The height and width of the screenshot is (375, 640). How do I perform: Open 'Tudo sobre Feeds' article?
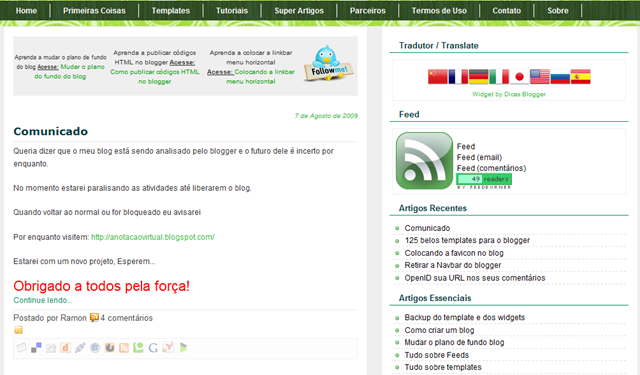(x=436, y=355)
